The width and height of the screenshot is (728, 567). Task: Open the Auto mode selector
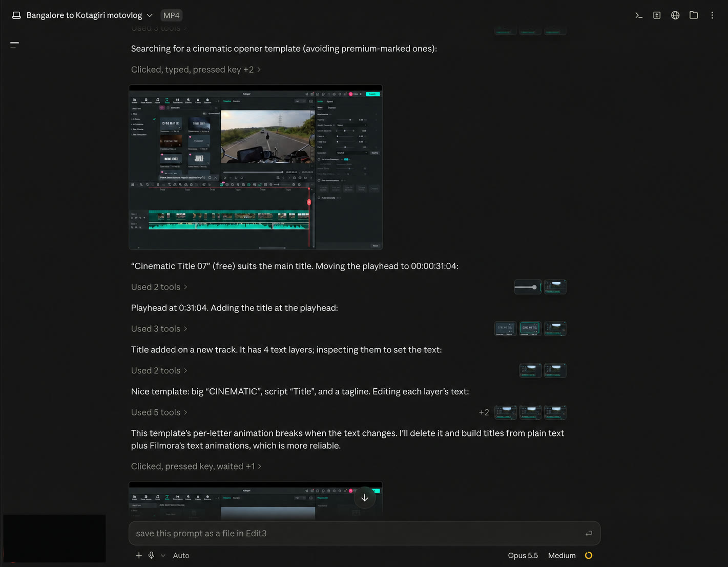pos(181,555)
